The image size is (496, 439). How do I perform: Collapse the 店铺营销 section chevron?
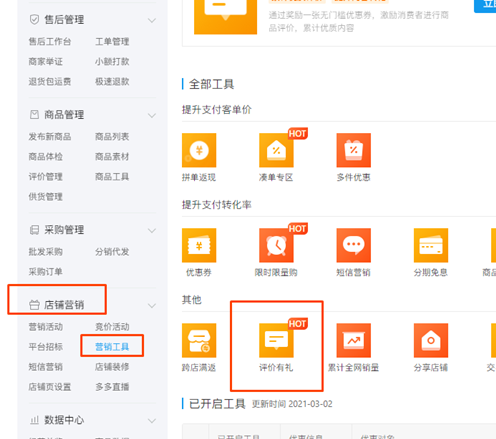(152, 305)
